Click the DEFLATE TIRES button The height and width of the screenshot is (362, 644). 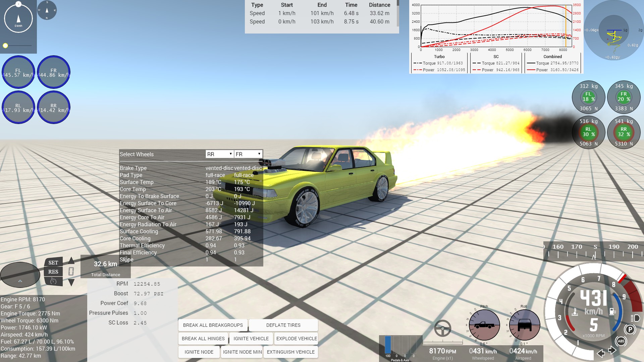click(283, 325)
